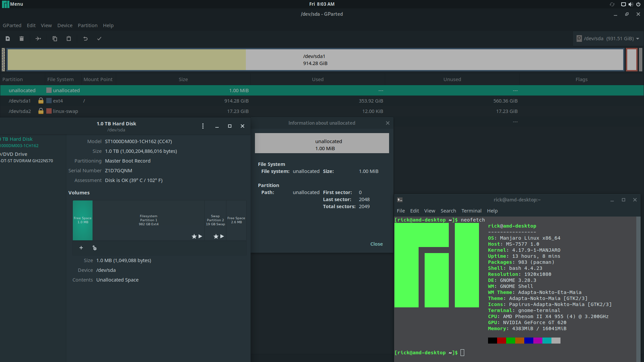Toggle the star on Partition 1

[x=194, y=236]
